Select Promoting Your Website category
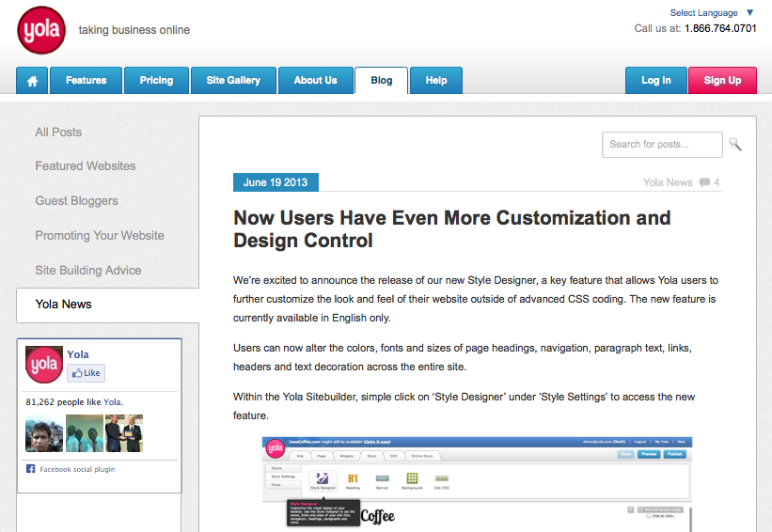The height and width of the screenshot is (532, 772). pos(100,235)
